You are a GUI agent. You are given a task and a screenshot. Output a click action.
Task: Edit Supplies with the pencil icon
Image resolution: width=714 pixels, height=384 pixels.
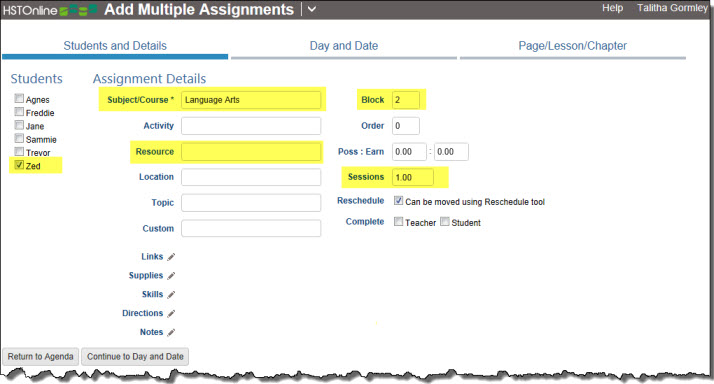(171, 276)
